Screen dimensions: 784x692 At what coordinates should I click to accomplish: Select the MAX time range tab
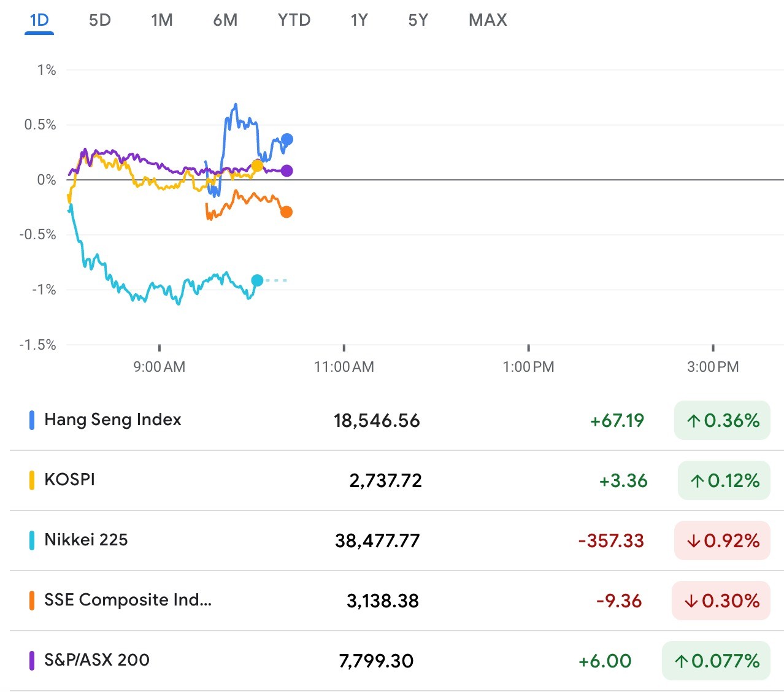(488, 20)
